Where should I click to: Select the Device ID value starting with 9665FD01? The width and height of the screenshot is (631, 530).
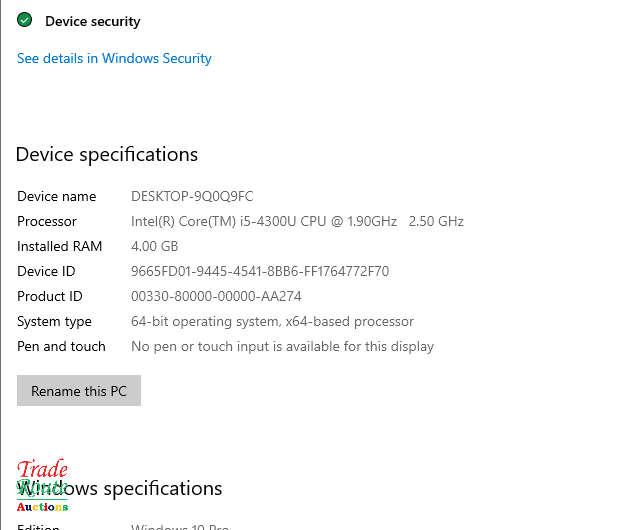(260, 271)
